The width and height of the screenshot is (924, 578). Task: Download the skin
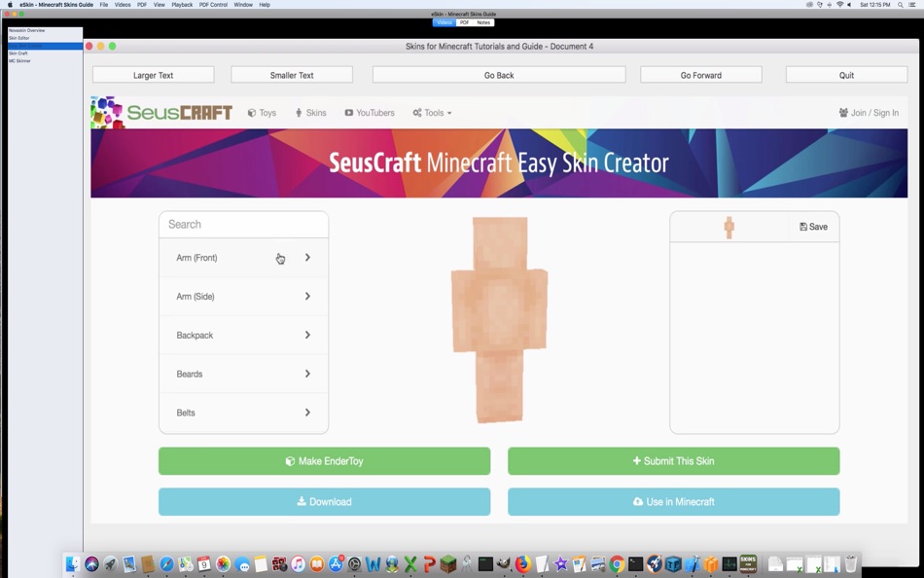coord(324,501)
